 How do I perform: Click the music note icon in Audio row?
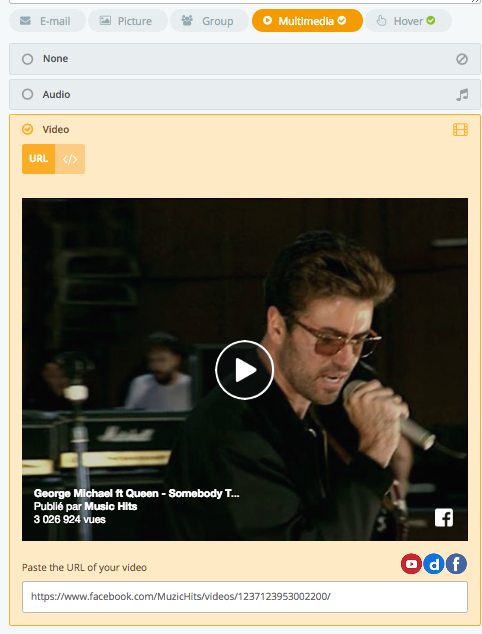[462, 95]
